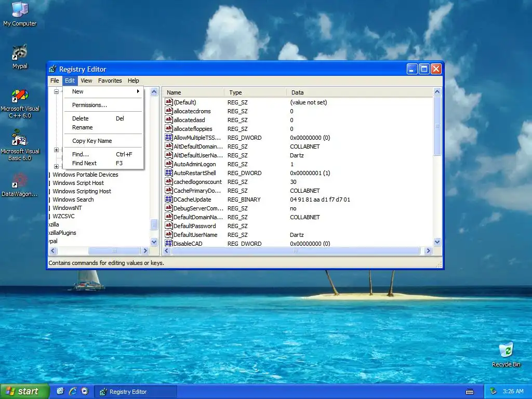The image size is (532, 399).
Task: Click the tree pane scroll down arrow
Action: (x=154, y=242)
